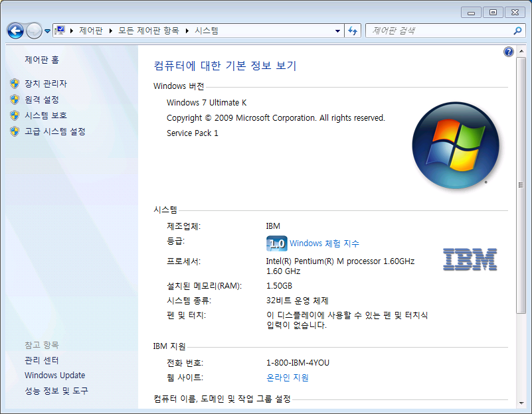The height and width of the screenshot is (414, 532).
Task: Click the refresh icon in address bar
Action: pos(353,31)
